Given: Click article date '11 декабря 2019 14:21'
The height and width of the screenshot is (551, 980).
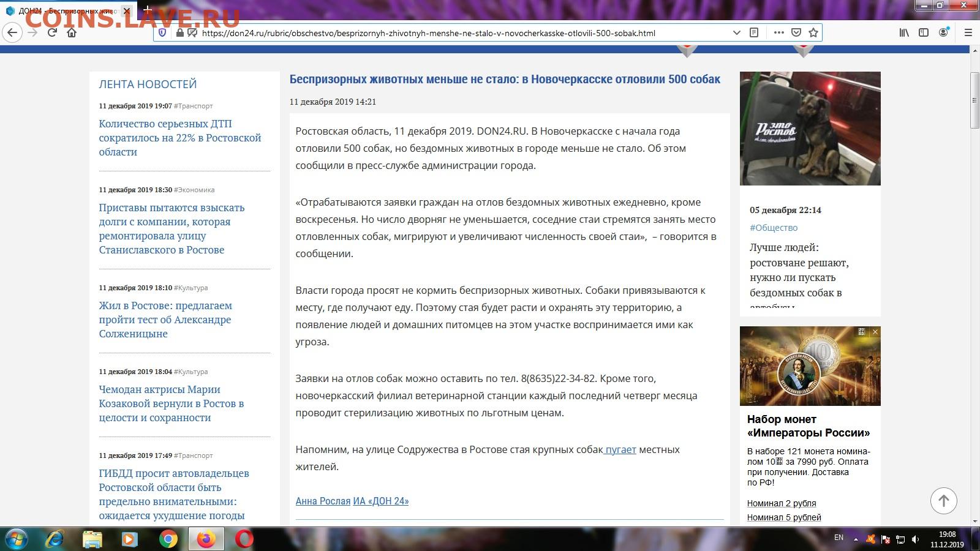Looking at the screenshot, I should tap(333, 102).
